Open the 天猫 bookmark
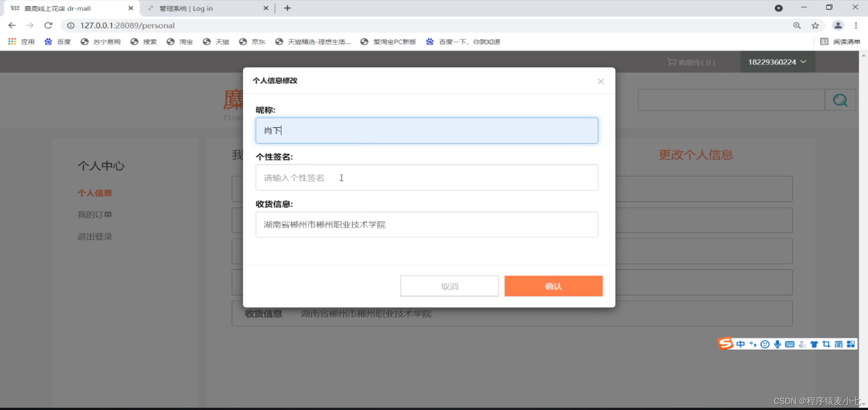 pos(216,42)
